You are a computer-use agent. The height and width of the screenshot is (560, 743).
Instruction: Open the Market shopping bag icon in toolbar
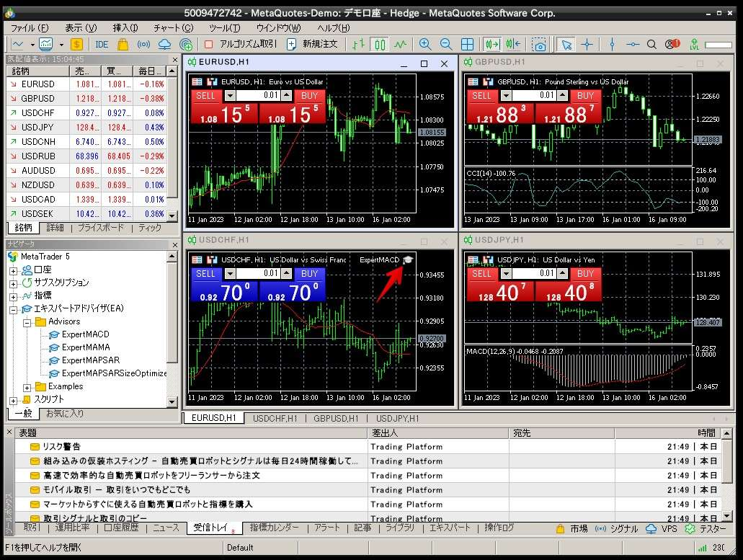pyautogui.click(x=123, y=45)
